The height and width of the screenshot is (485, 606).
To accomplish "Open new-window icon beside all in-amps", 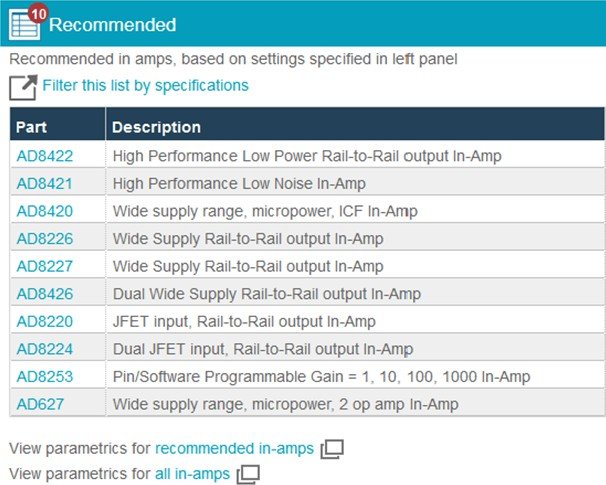I will pos(248,474).
